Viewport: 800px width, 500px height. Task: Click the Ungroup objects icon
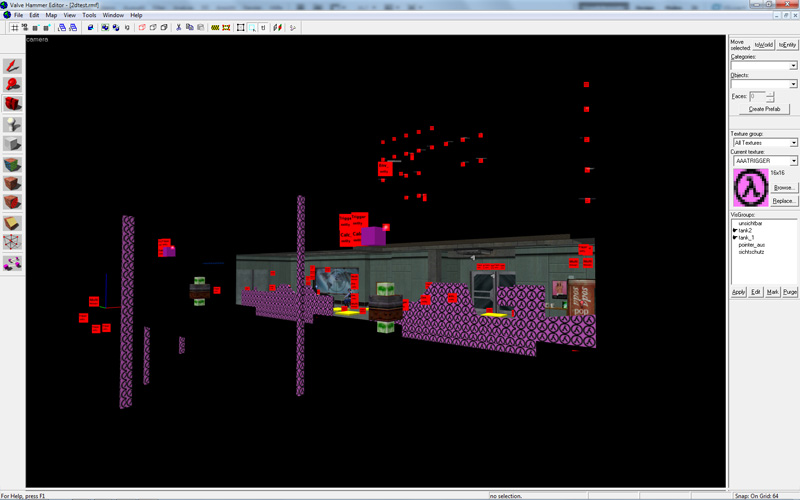tap(116, 28)
